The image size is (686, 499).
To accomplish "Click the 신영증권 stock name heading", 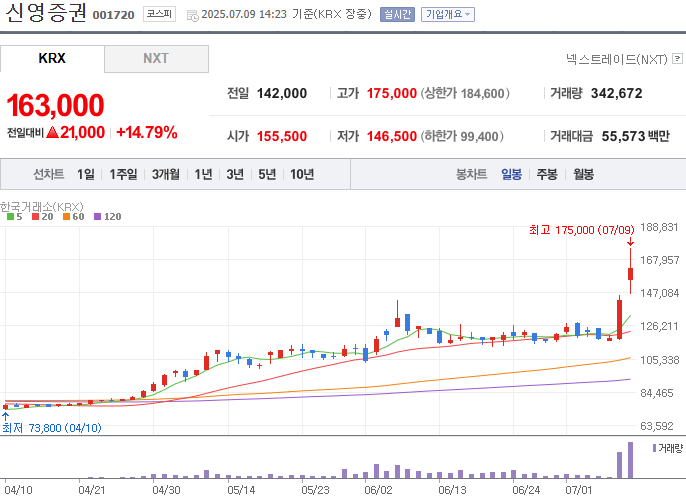I will tap(46, 13).
